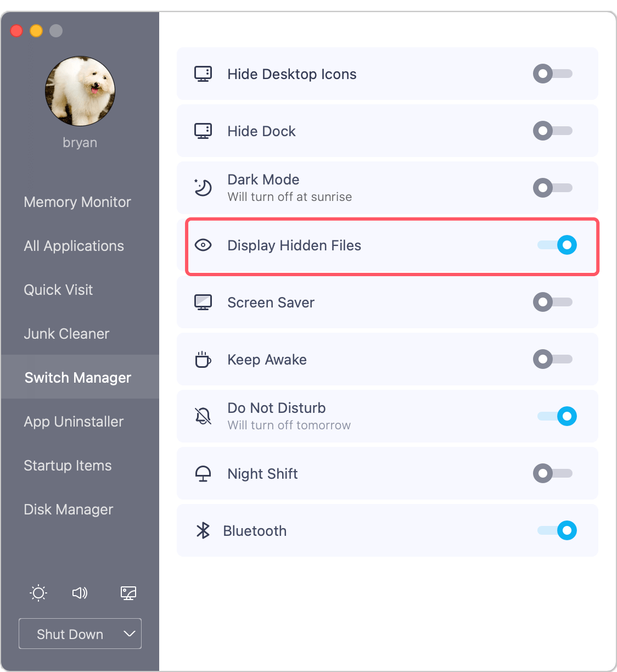Viewport: 617px width, 672px height.
Task: Click the Bluetooth icon
Action: (x=203, y=530)
